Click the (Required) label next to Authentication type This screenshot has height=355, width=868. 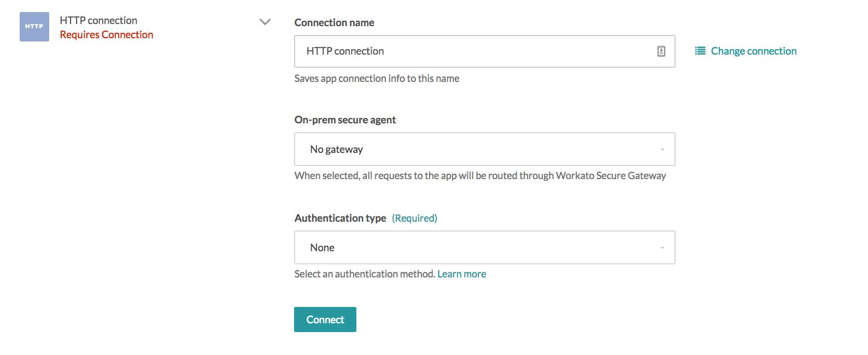pos(414,218)
